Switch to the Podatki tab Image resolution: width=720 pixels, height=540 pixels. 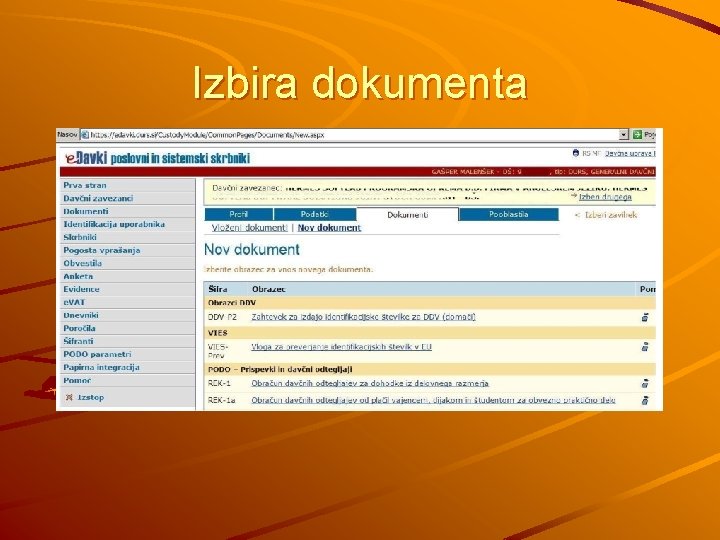pyautogui.click(x=315, y=214)
